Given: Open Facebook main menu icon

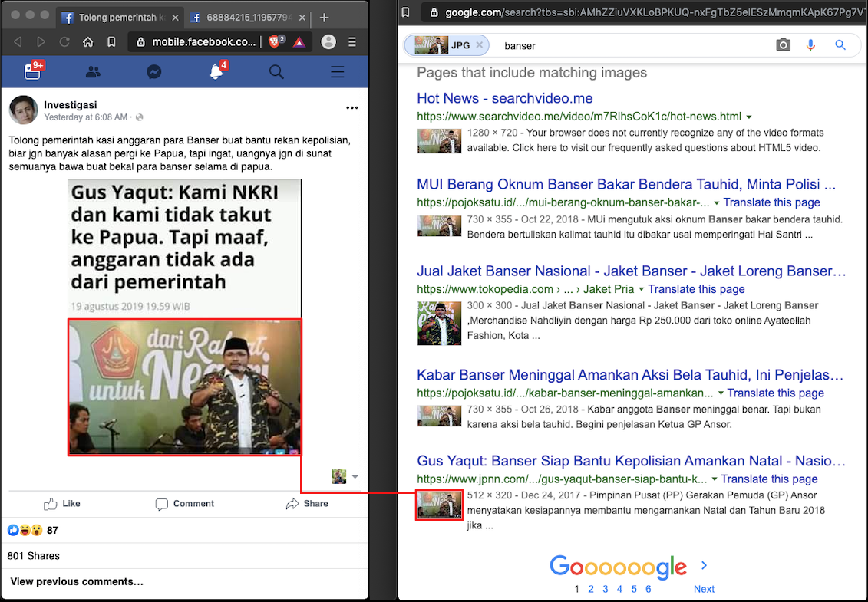Looking at the screenshot, I should click(337, 72).
